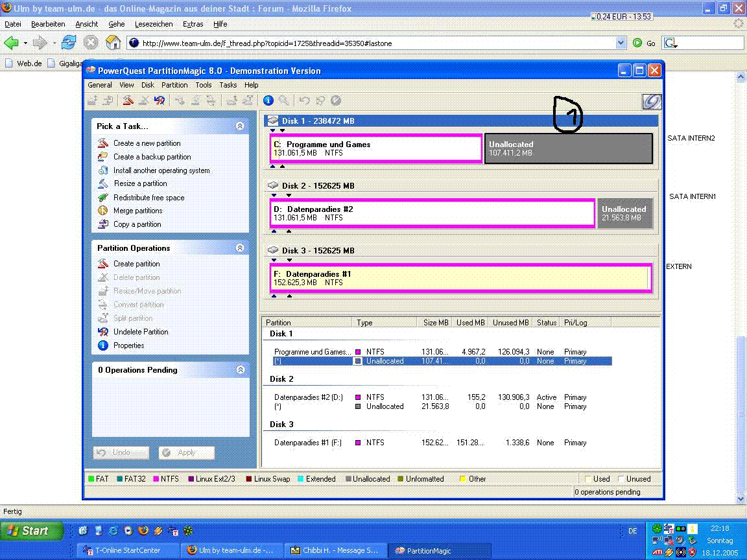Open Firefox Extras menu

[x=193, y=24]
